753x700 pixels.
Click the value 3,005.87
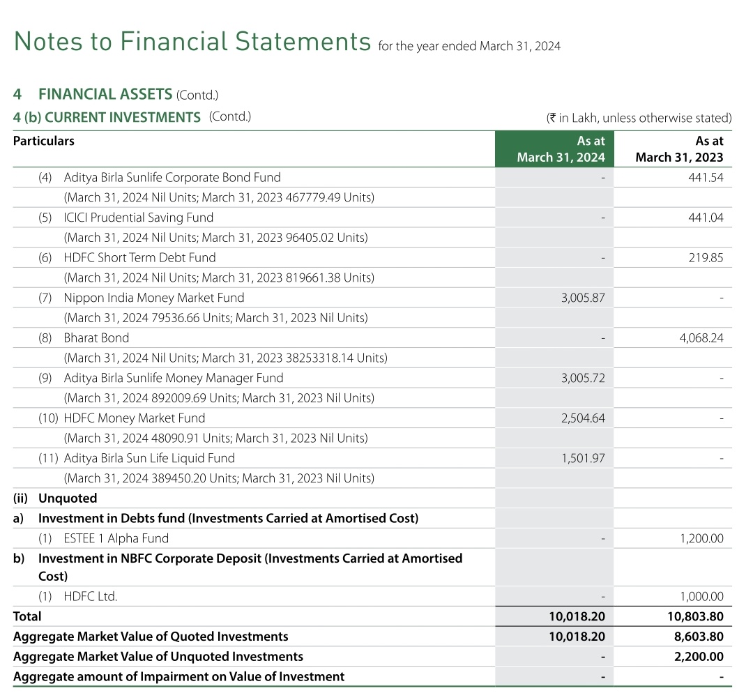click(583, 298)
